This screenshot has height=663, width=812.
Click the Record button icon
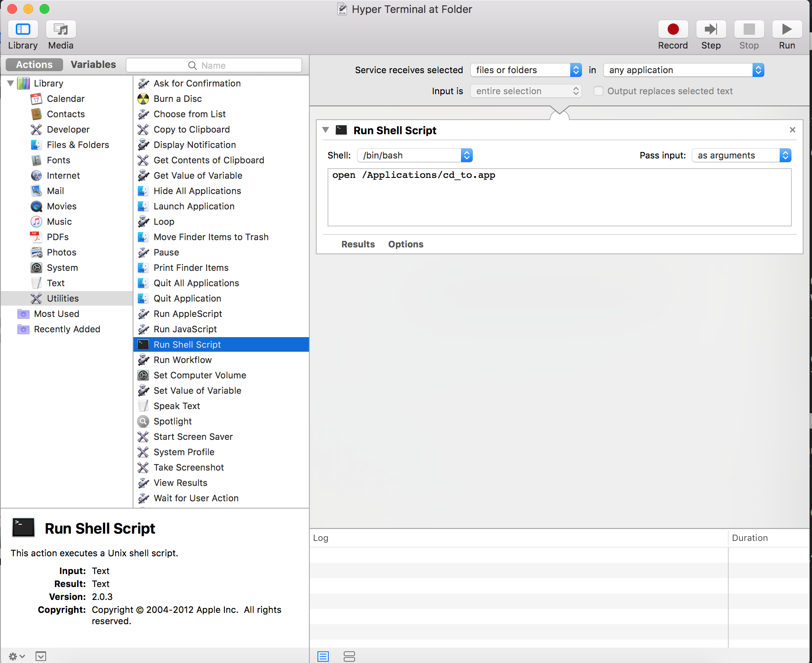(x=673, y=30)
